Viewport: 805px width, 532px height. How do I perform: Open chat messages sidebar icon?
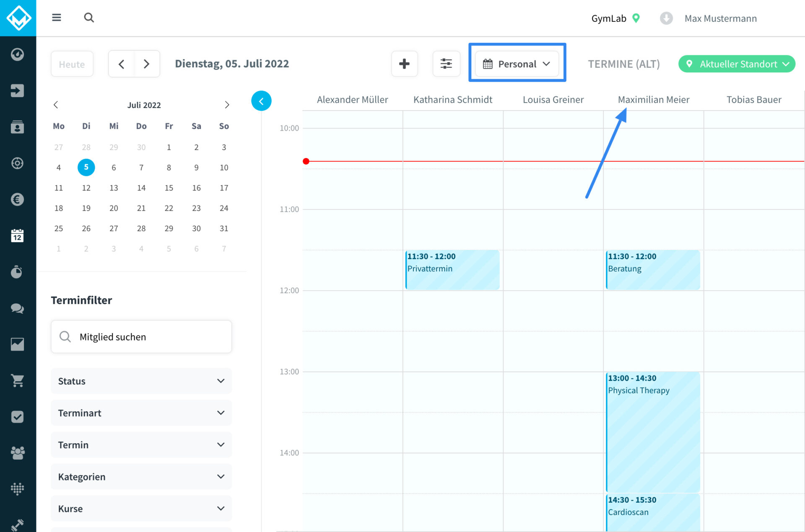[x=17, y=308]
